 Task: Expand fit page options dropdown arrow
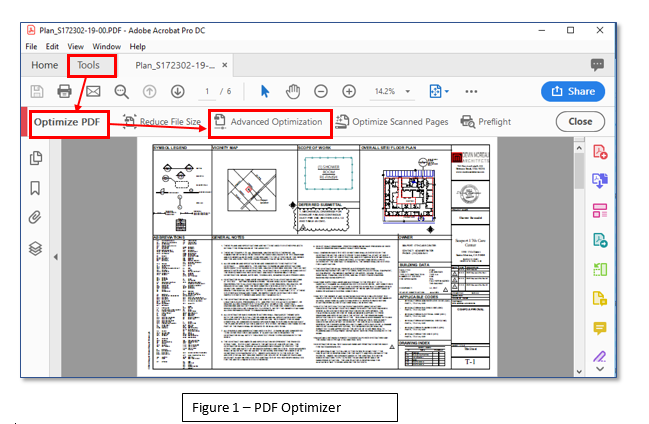(447, 92)
